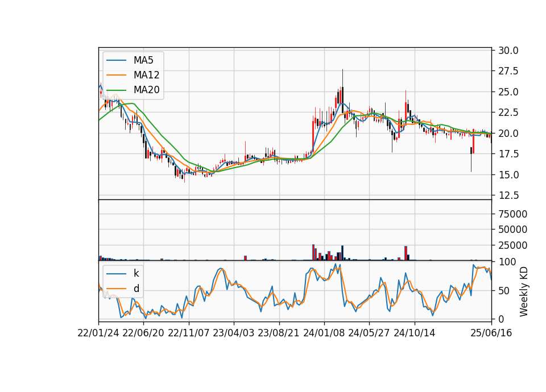Click the 25/06/16 date label
Screen dimensions: 546x392
(x=491, y=333)
